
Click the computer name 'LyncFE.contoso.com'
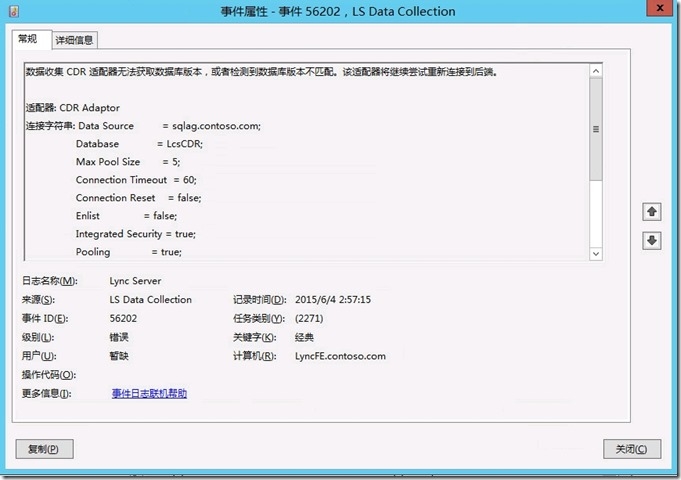coord(340,356)
